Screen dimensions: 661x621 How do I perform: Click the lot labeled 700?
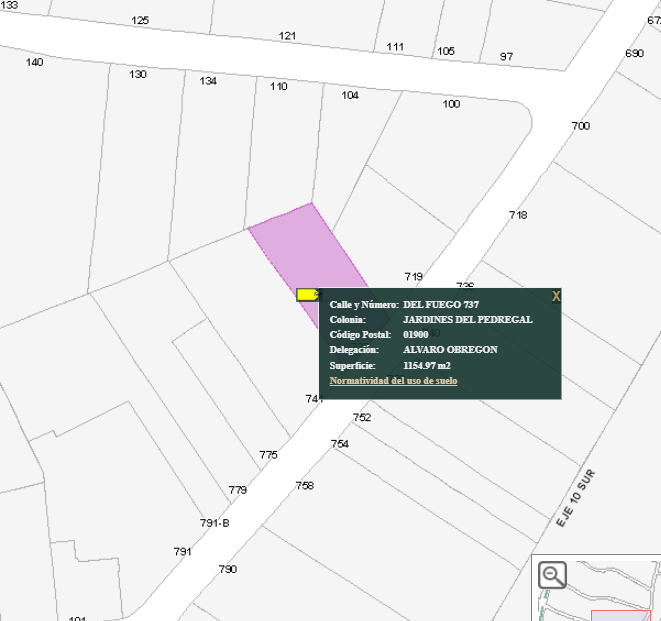tap(580, 126)
